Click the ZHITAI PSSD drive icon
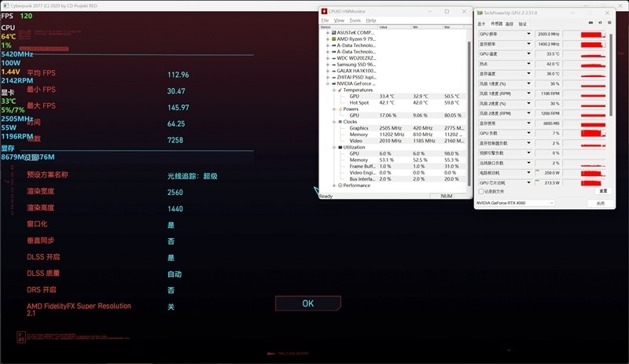 [333, 77]
